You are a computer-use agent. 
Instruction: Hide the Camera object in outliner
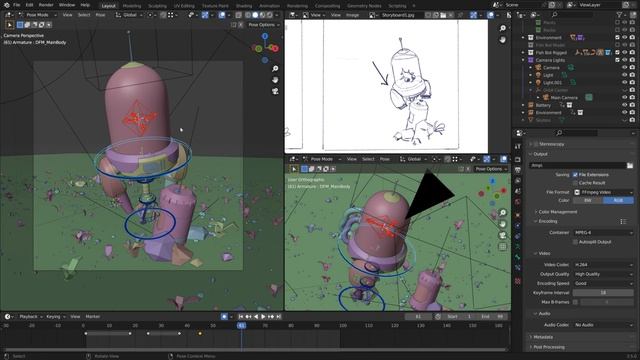(x=624, y=67)
